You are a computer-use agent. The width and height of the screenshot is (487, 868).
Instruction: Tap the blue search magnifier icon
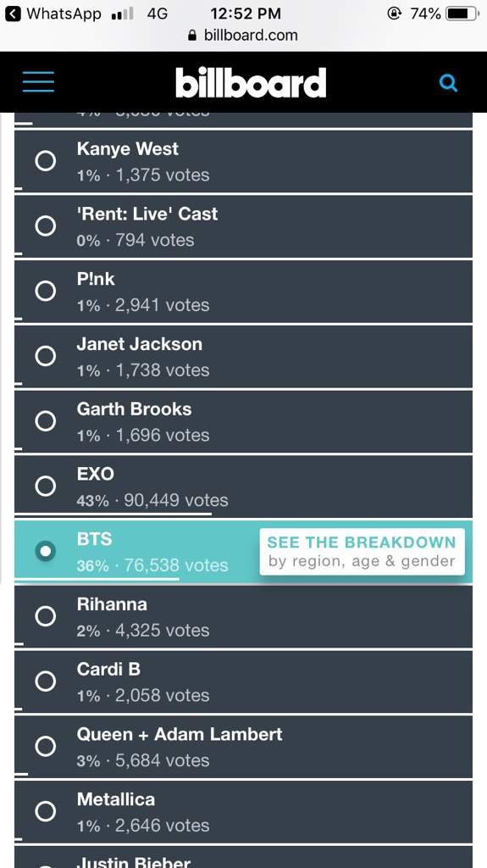click(x=448, y=83)
